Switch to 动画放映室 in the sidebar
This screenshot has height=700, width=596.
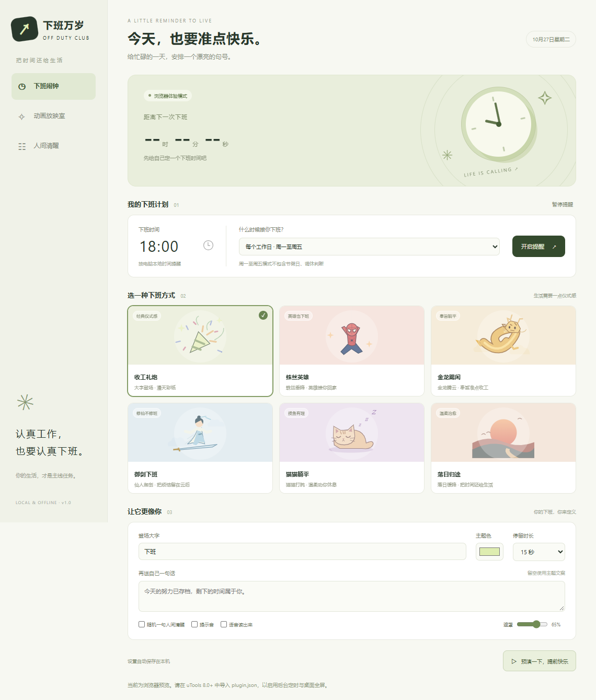click(53, 116)
